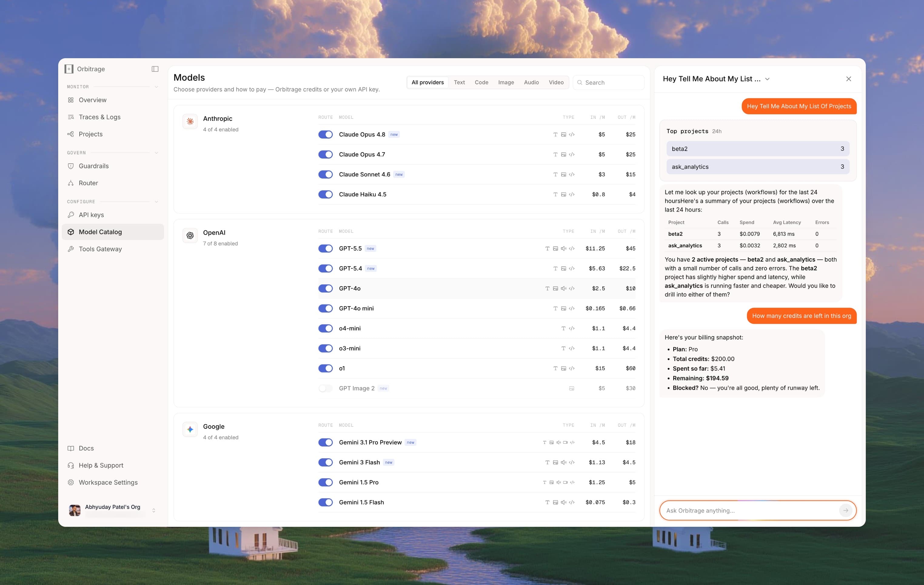This screenshot has height=585, width=924.
Task: Click the OpenAI provider logo
Action: 190,236
